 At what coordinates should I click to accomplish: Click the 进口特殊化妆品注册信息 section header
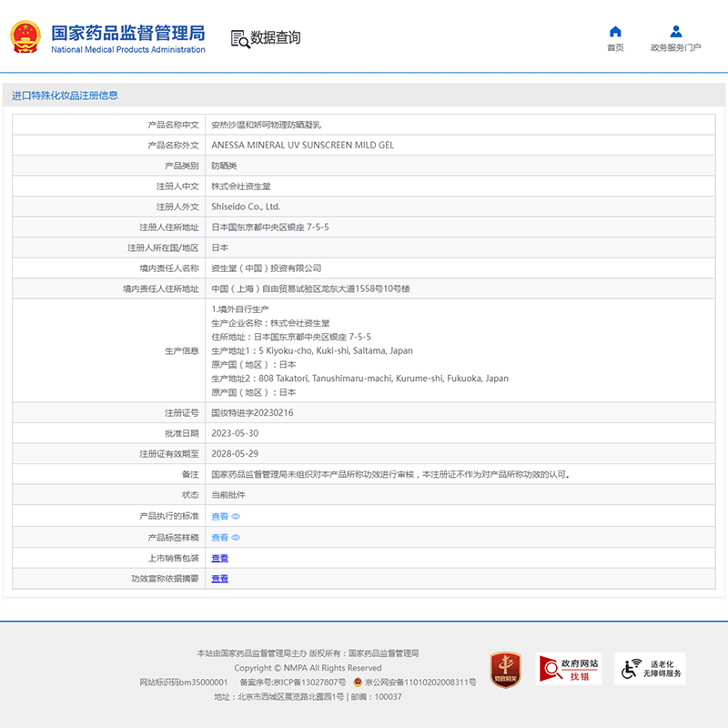coord(65,96)
